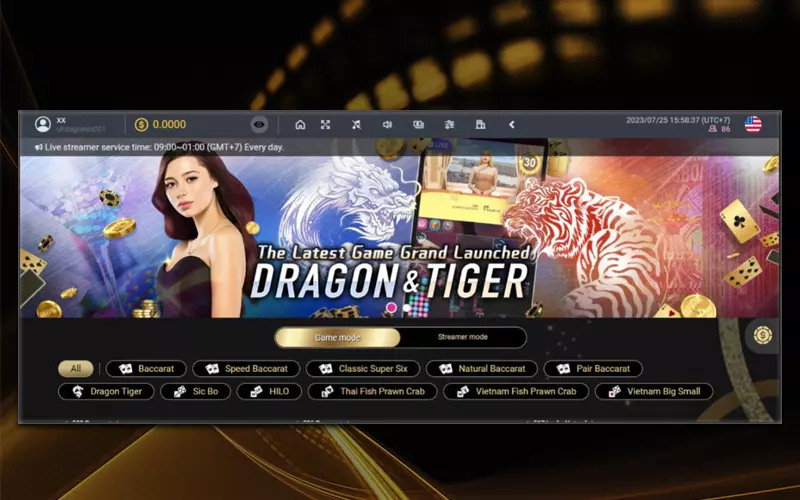Click the speaker sound icon
Screen dimensions: 800x500
[x=387, y=125]
